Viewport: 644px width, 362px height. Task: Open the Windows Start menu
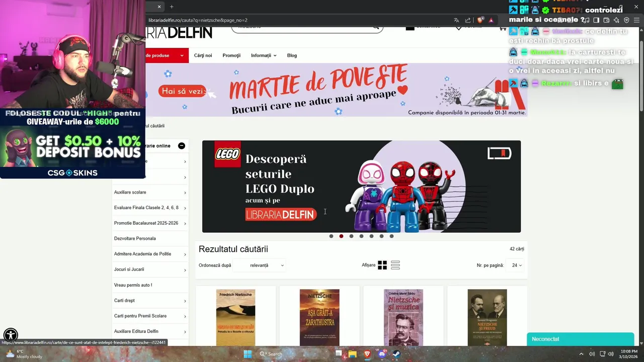pyautogui.click(x=248, y=354)
